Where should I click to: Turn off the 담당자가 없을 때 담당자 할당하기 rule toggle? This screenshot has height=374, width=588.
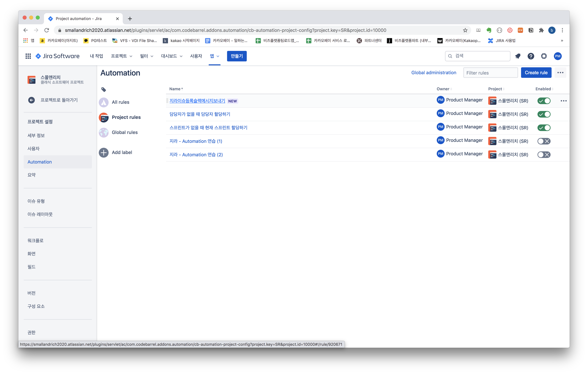click(x=544, y=114)
